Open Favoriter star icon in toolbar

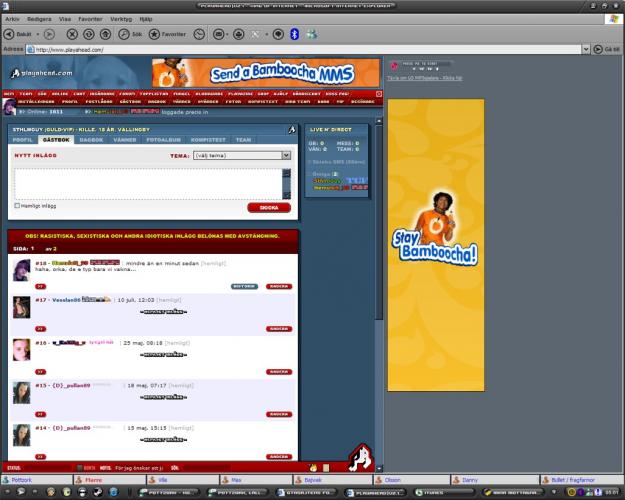pyautogui.click(x=155, y=34)
